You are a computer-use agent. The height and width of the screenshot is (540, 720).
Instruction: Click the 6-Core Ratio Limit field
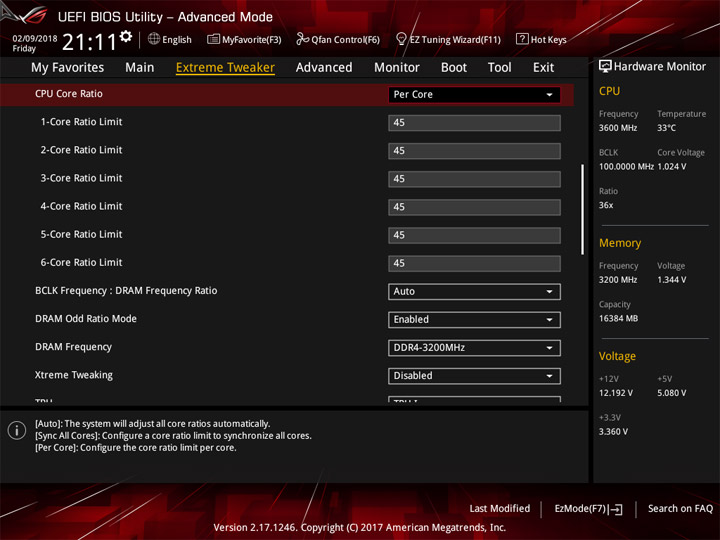click(x=474, y=263)
